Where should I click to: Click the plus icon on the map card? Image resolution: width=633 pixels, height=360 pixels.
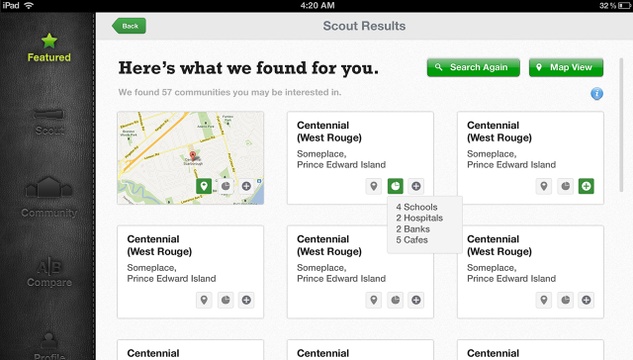point(246,186)
